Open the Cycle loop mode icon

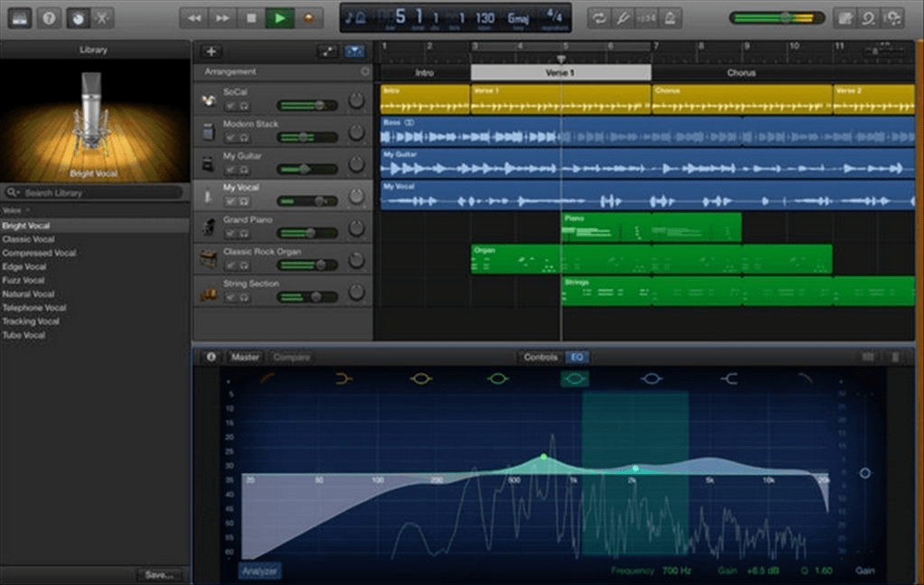(x=598, y=15)
